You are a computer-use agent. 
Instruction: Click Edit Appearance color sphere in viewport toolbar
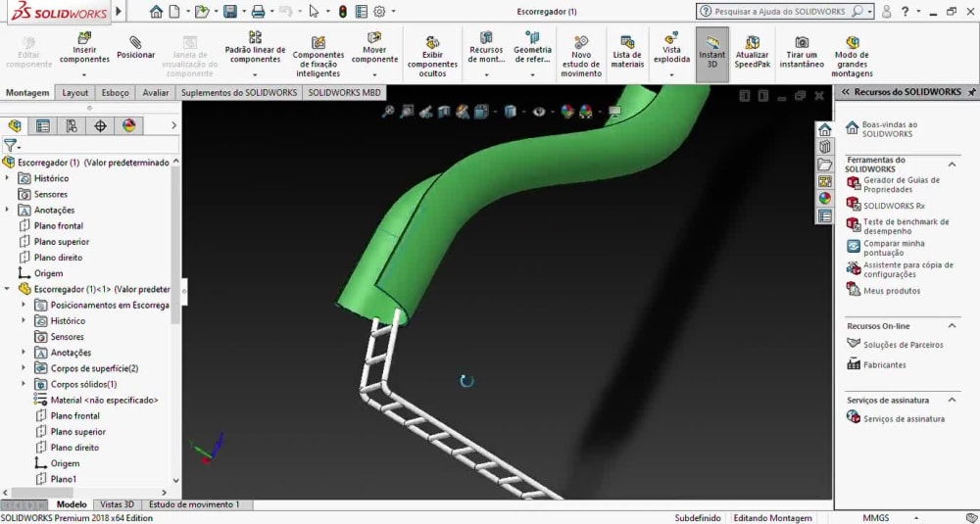tap(566, 112)
